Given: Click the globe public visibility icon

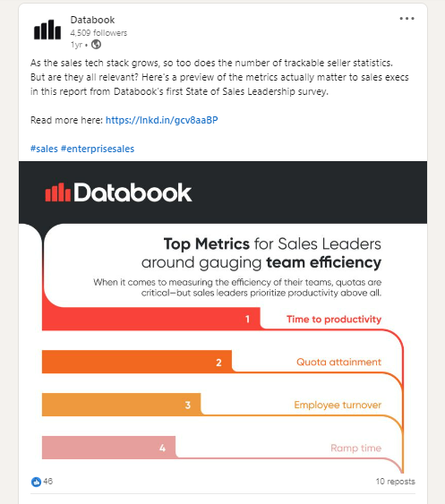Looking at the screenshot, I should (x=96, y=45).
